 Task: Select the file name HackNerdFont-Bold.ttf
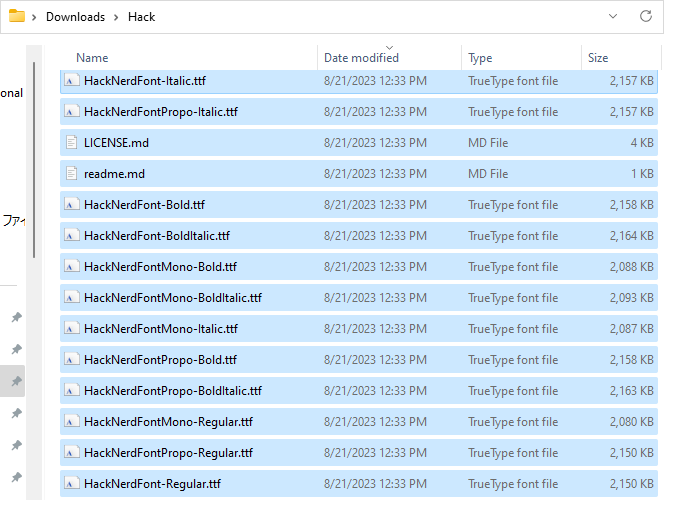[145, 205]
